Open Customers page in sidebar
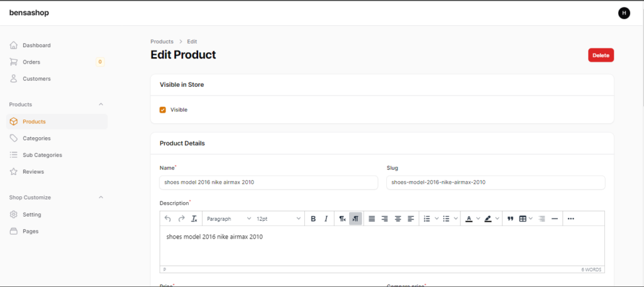The width and height of the screenshot is (644, 287). click(57, 79)
